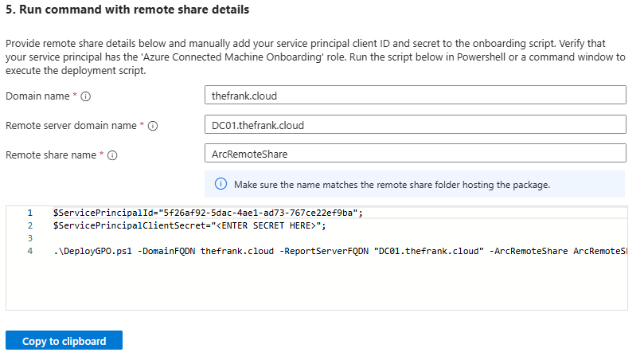644x360 pixels.
Task: Click the Domain name label
Action: coord(38,96)
